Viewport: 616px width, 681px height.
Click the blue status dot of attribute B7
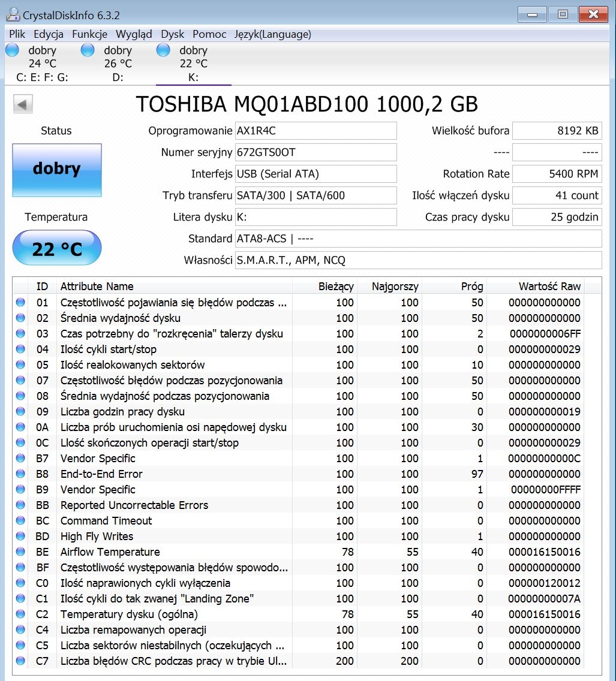click(20, 458)
